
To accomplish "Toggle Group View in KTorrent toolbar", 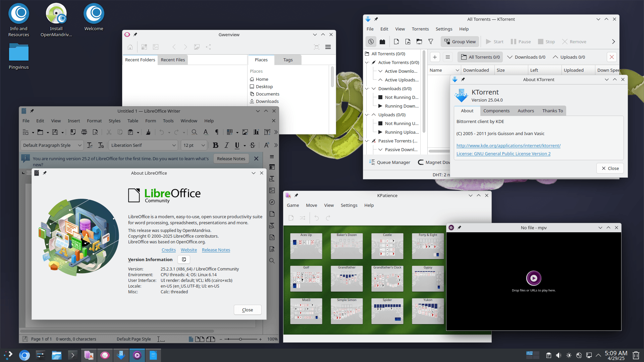I will click(x=460, y=42).
